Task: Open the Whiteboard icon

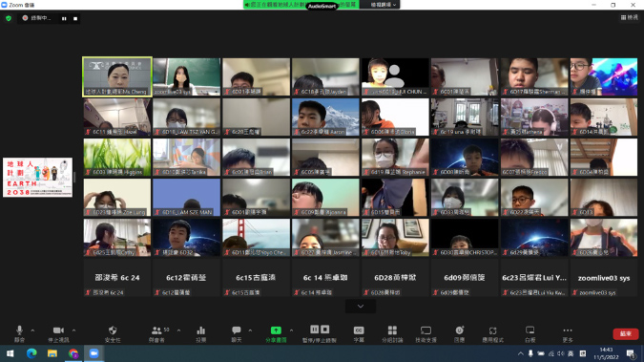Action: pos(530,333)
